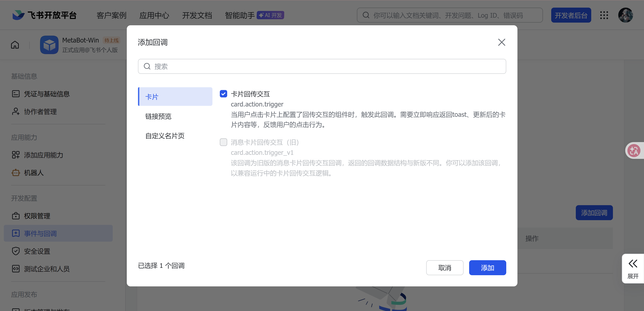This screenshot has height=311, width=644.
Task: Click the 取消 cancel button
Action: (x=445, y=268)
